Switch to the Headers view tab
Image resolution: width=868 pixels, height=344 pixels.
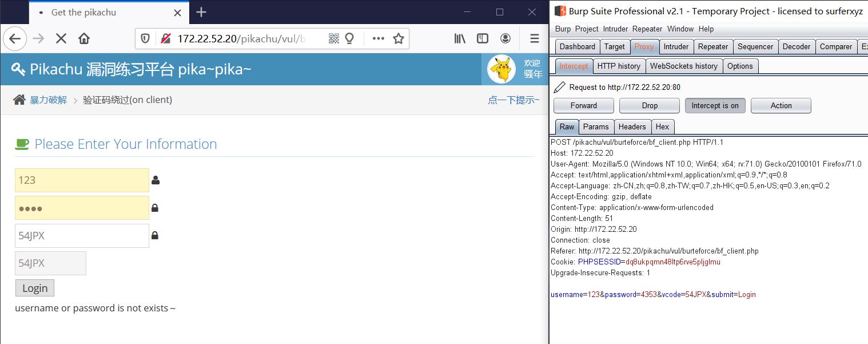[x=632, y=127]
